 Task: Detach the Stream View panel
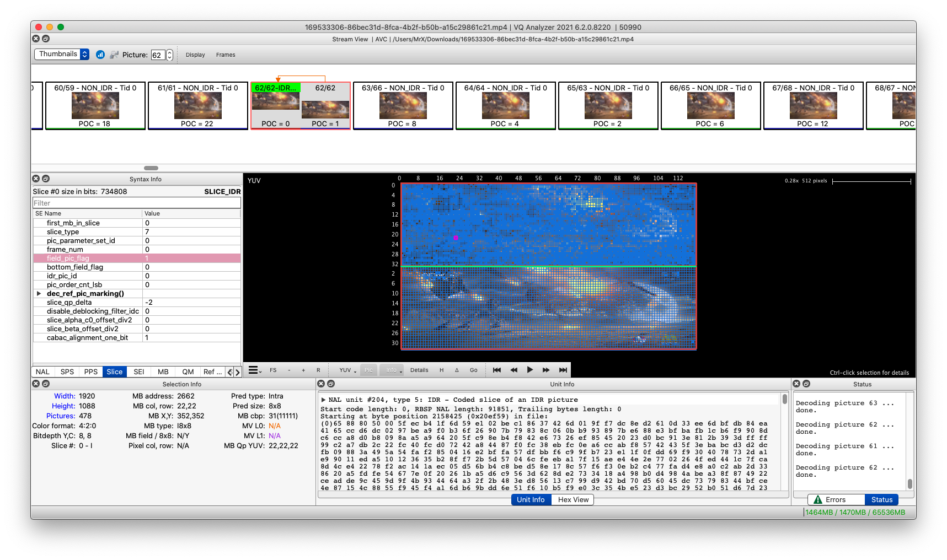pyautogui.click(x=46, y=39)
